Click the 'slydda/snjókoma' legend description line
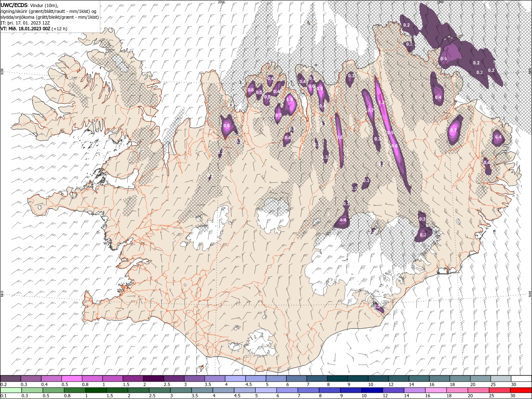The image size is (532, 399). pyautogui.click(x=49, y=17)
